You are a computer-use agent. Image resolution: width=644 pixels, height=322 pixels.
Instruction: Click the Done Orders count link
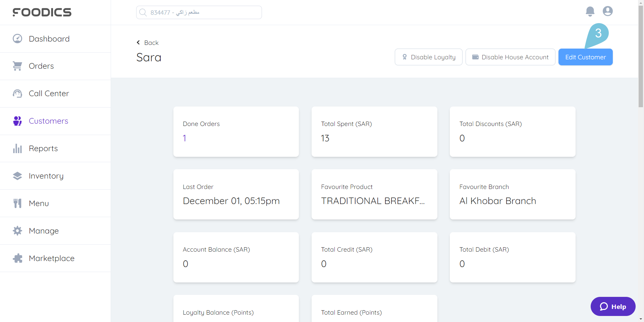click(x=184, y=138)
